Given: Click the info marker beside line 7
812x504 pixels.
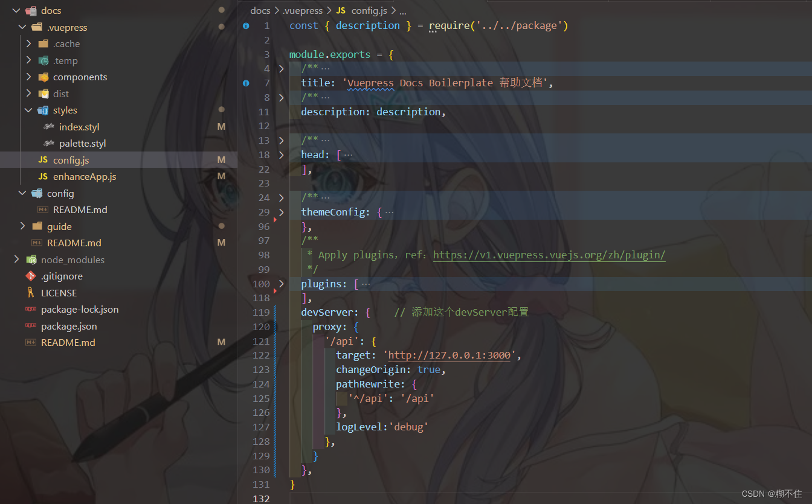Looking at the screenshot, I should [x=246, y=83].
